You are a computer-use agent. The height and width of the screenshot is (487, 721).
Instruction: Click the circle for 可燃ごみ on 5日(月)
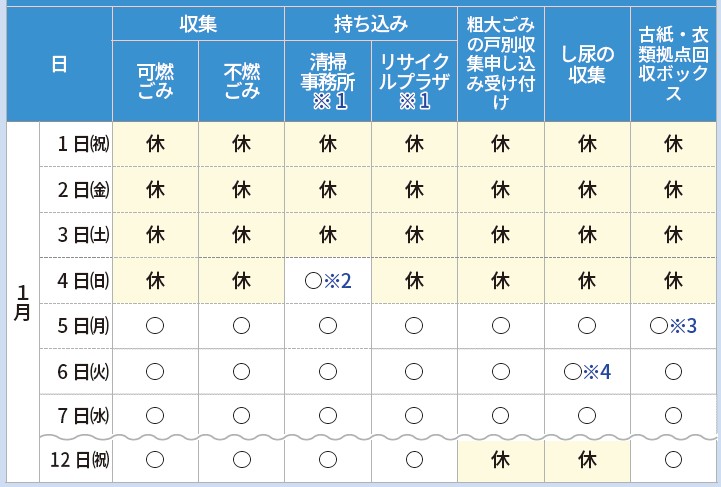point(155,325)
